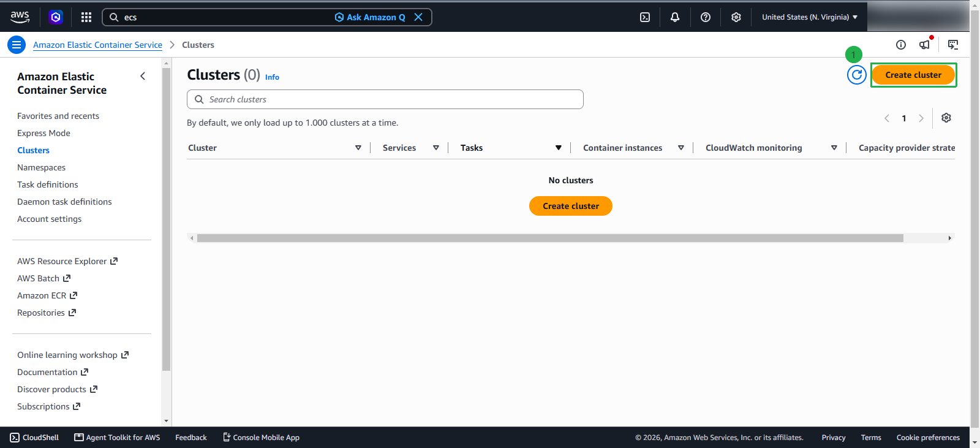This screenshot has height=448, width=980.
Task: Sort by Container instances column arrow
Action: pyautogui.click(x=681, y=148)
